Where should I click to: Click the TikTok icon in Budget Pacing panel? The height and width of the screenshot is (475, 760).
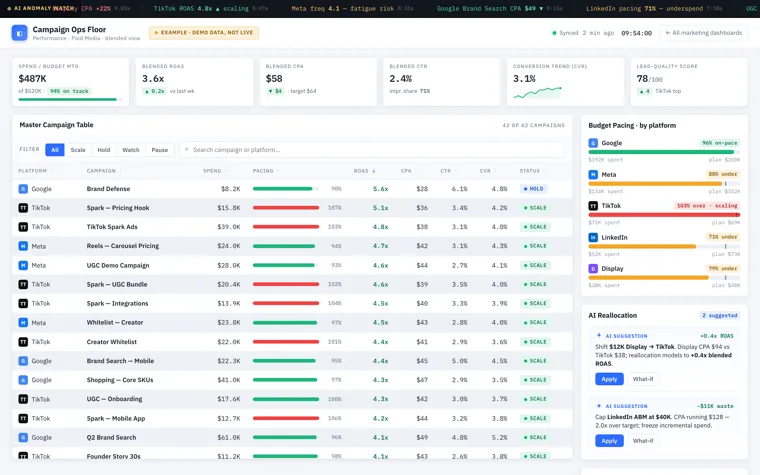pos(593,206)
